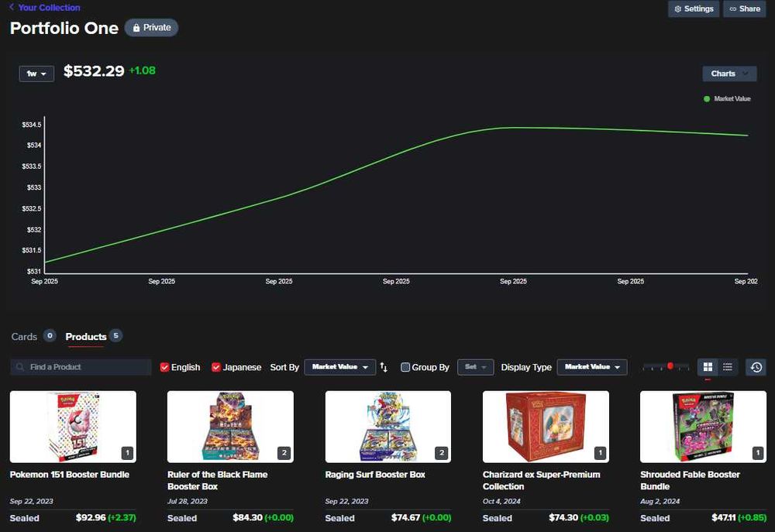This screenshot has height=532, width=775.
Task: Click the Sep 22, 2023 date under Pokemon 151
Action: [x=32, y=501]
